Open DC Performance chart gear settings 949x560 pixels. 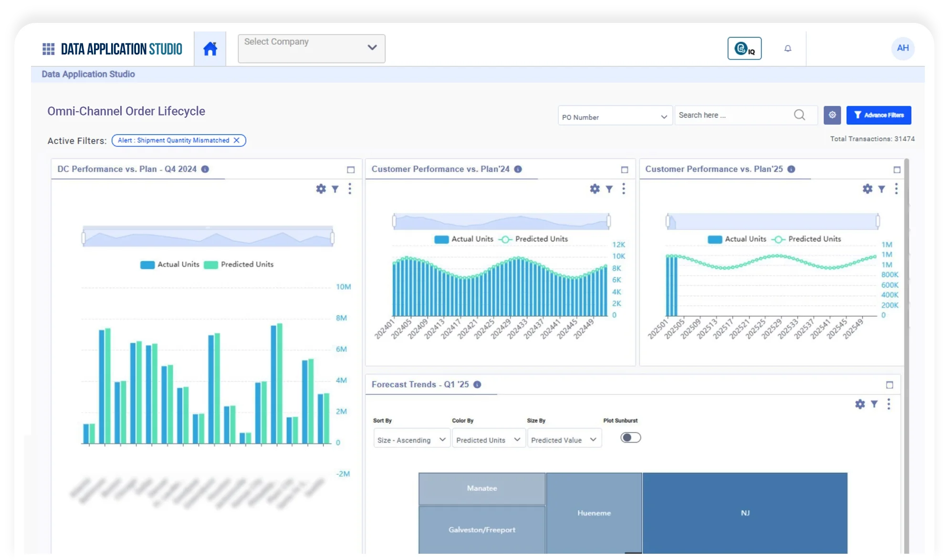click(321, 189)
